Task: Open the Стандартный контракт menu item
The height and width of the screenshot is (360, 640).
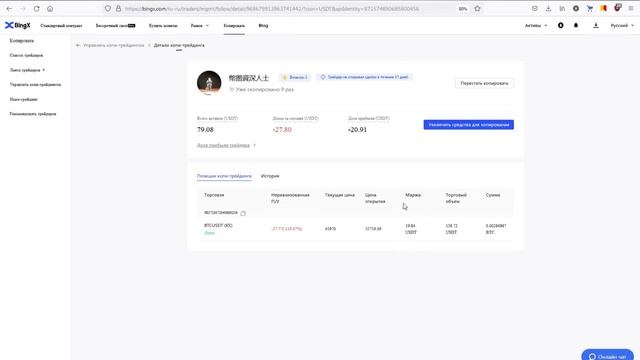Action: pyautogui.click(x=61, y=25)
